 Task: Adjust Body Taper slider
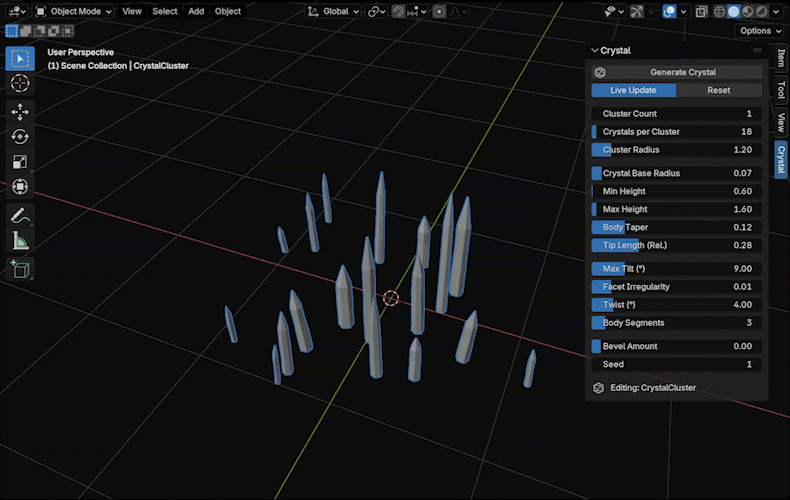(x=677, y=227)
